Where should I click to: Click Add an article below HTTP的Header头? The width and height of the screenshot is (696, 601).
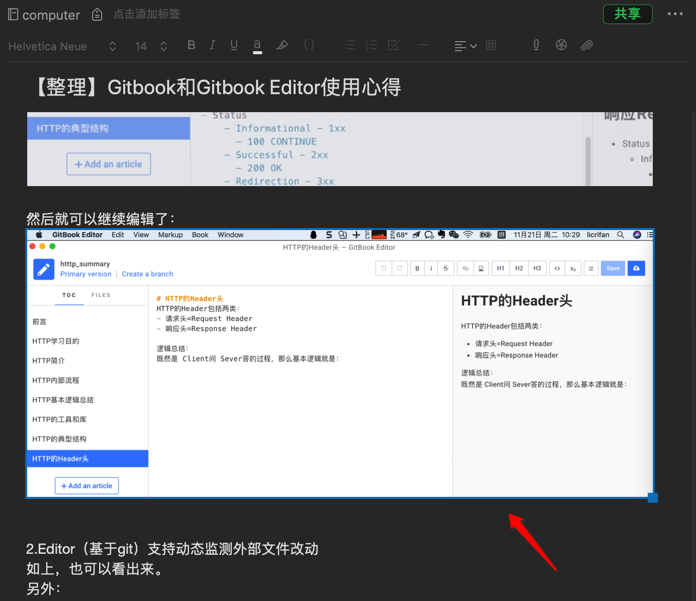[x=87, y=486]
